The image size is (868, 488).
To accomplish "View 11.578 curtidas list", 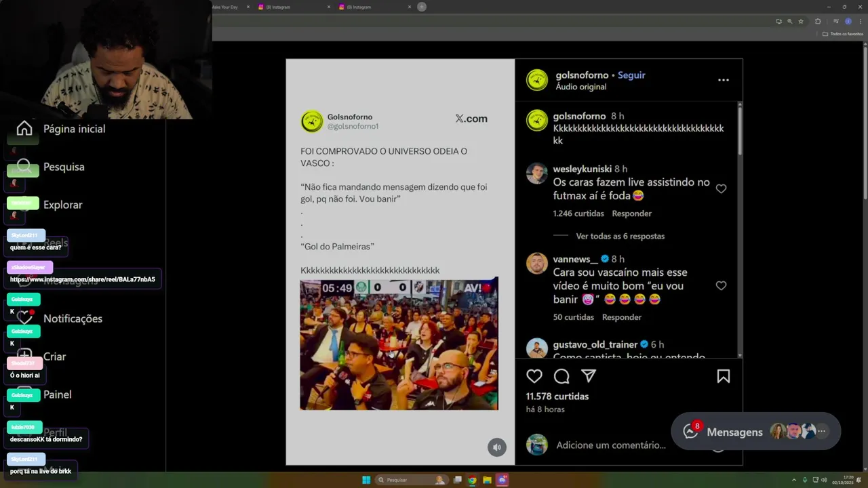I will (557, 396).
